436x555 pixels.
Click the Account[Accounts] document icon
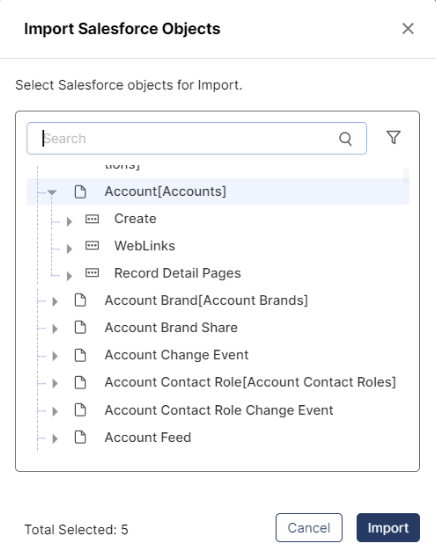pos(80,191)
